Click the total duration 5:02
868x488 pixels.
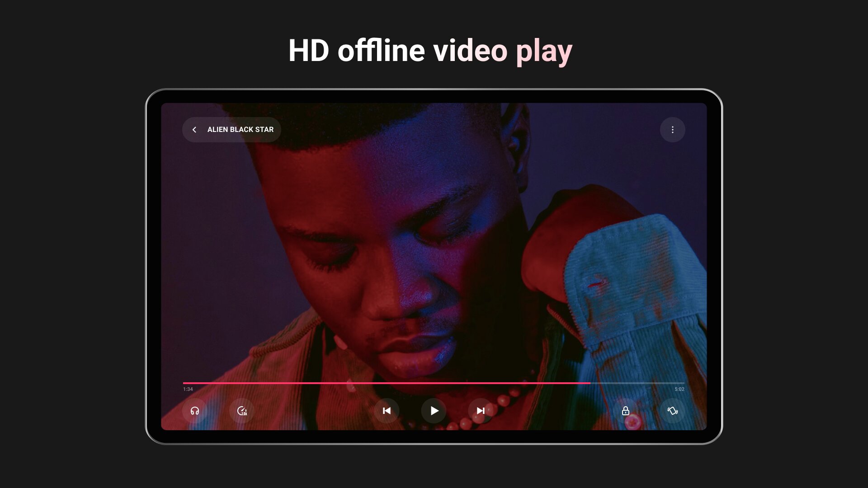(679, 389)
